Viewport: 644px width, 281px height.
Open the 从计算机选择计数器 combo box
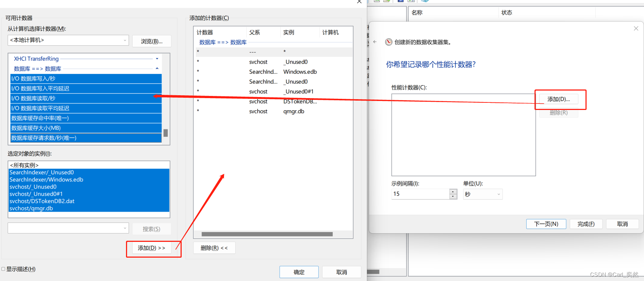tap(68, 40)
